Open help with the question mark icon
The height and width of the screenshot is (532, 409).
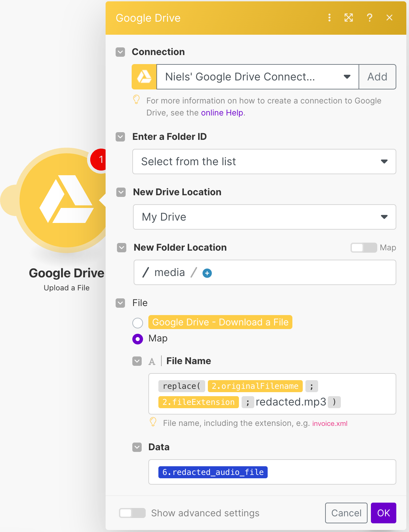pyautogui.click(x=370, y=18)
